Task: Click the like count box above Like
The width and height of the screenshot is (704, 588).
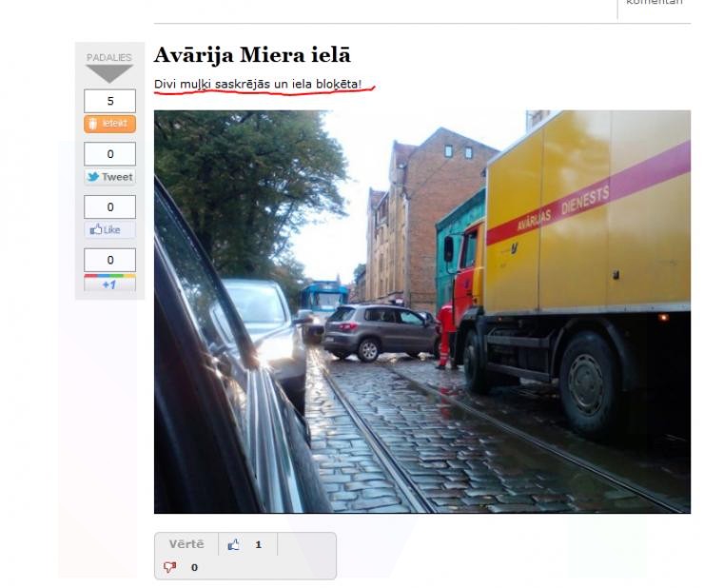Action: point(110,206)
